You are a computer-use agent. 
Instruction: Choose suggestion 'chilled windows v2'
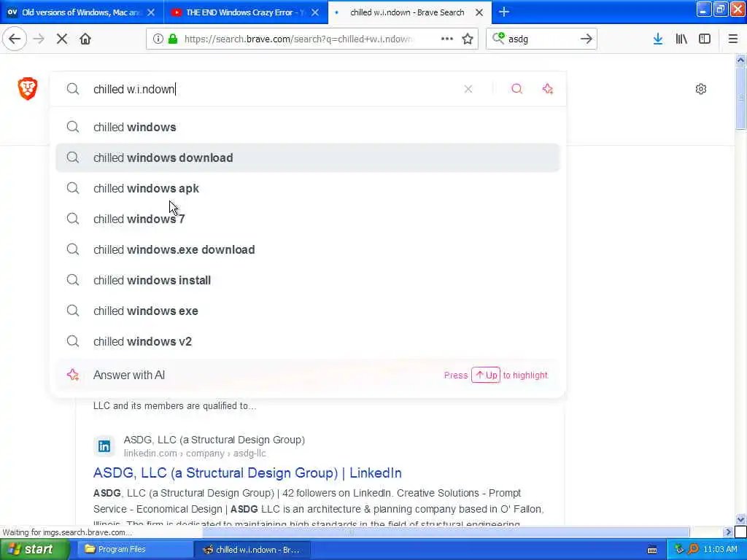coord(308,341)
